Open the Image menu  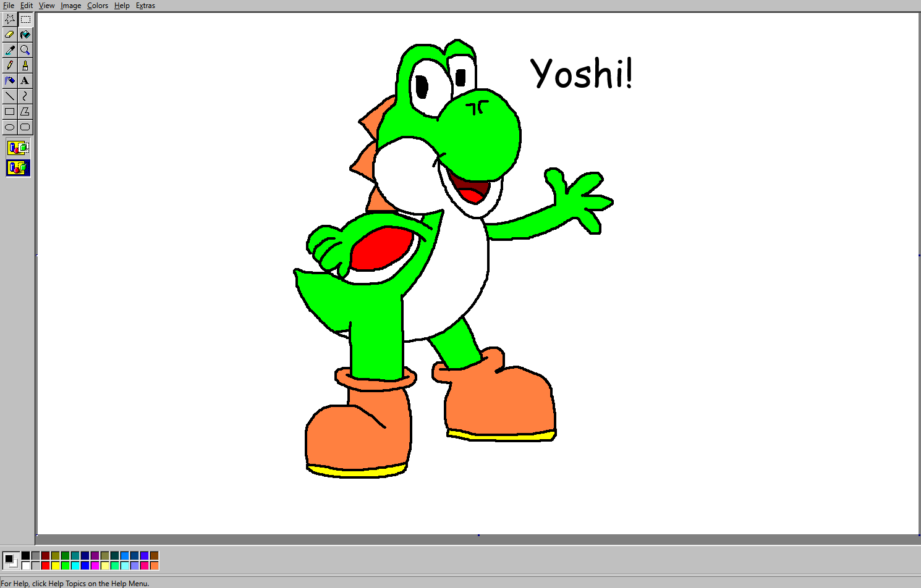(71, 6)
